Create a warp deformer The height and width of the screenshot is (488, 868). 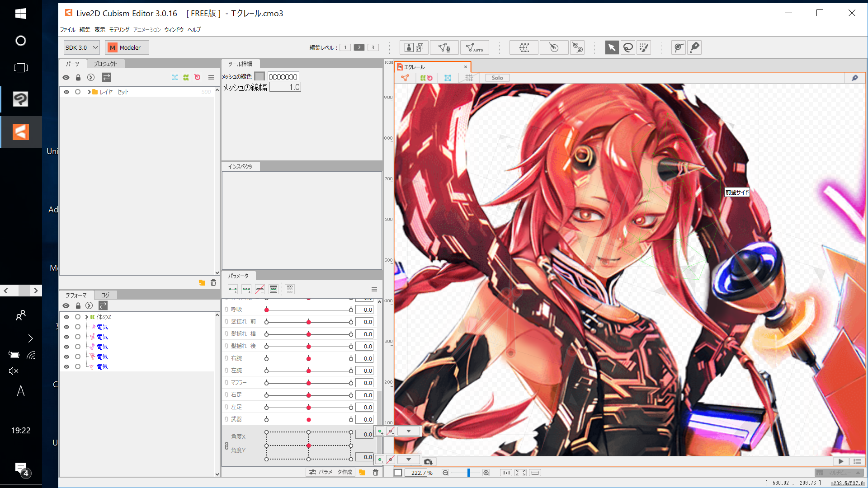pyautogui.click(x=524, y=47)
